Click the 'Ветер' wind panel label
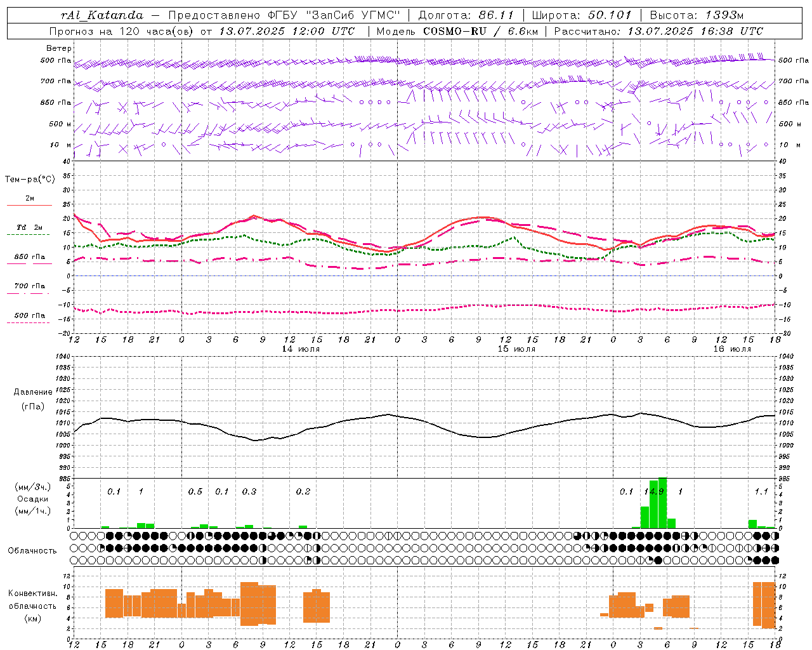The width and height of the screenshot is (812, 650). pyautogui.click(x=59, y=48)
